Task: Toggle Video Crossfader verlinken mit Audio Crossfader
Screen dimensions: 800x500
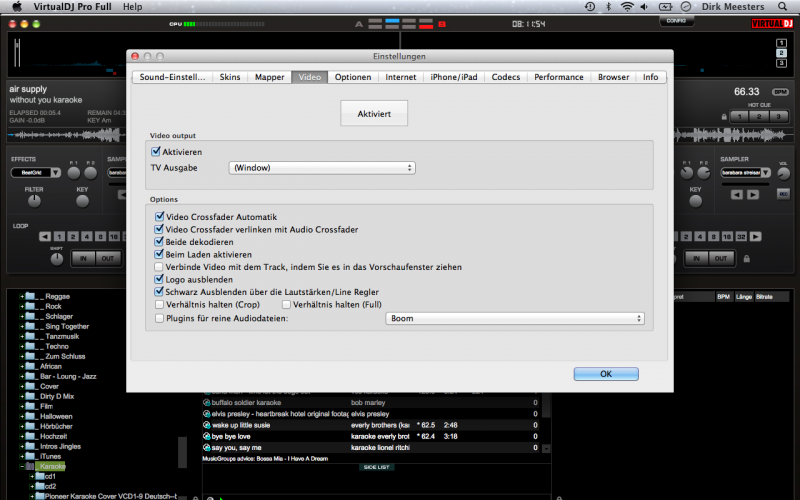Action: click(159, 229)
